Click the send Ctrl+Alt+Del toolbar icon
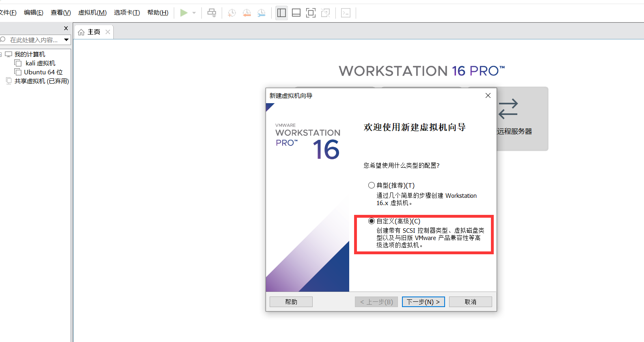 (212, 13)
